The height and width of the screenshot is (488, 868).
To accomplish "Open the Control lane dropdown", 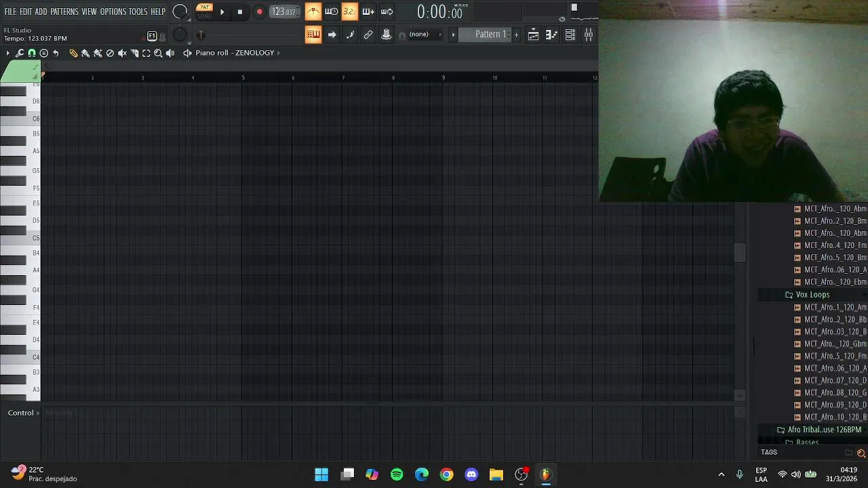I will coord(24,413).
